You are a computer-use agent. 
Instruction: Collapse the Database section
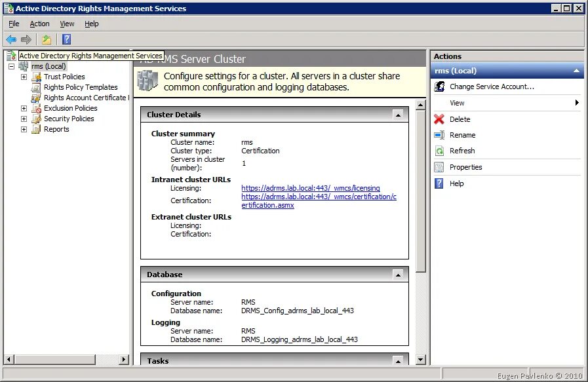pyautogui.click(x=398, y=275)
